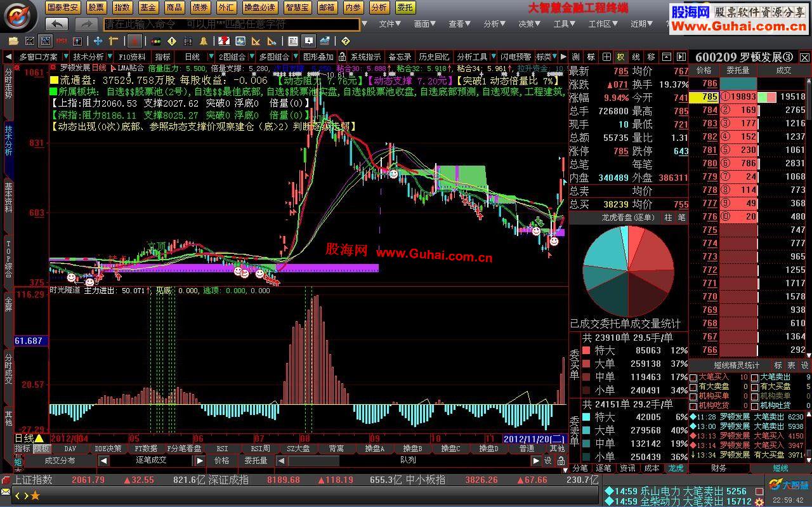This screenshot has width=812, height=507.
Task: Toggle the 有大买盘 checkbox
Action: (x=754, y=386)
